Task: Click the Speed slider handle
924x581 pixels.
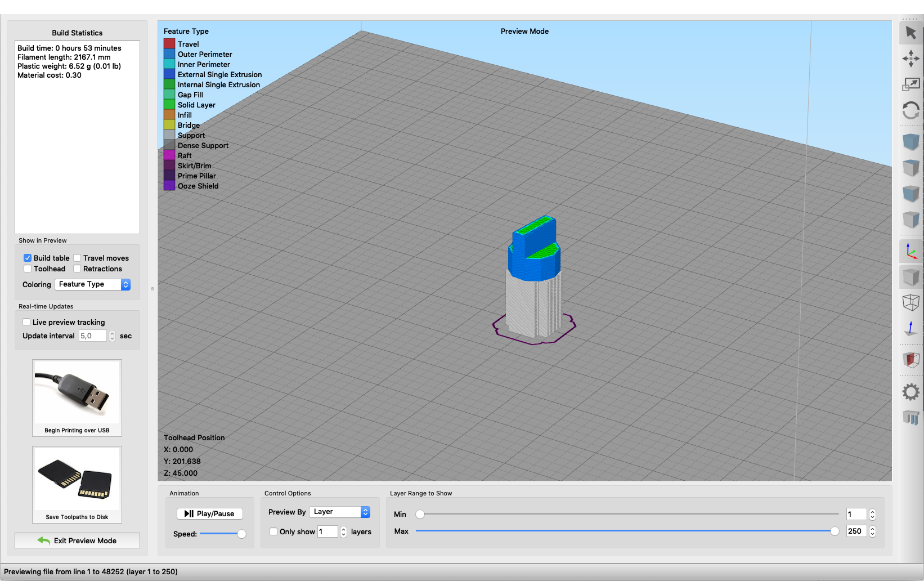Action: 241,534
